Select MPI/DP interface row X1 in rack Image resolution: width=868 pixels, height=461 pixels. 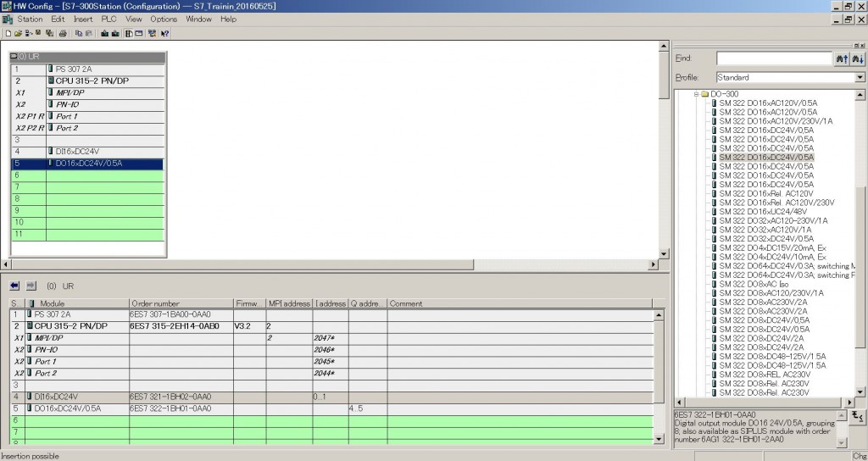pyautogui.click(x=87, y=92)
